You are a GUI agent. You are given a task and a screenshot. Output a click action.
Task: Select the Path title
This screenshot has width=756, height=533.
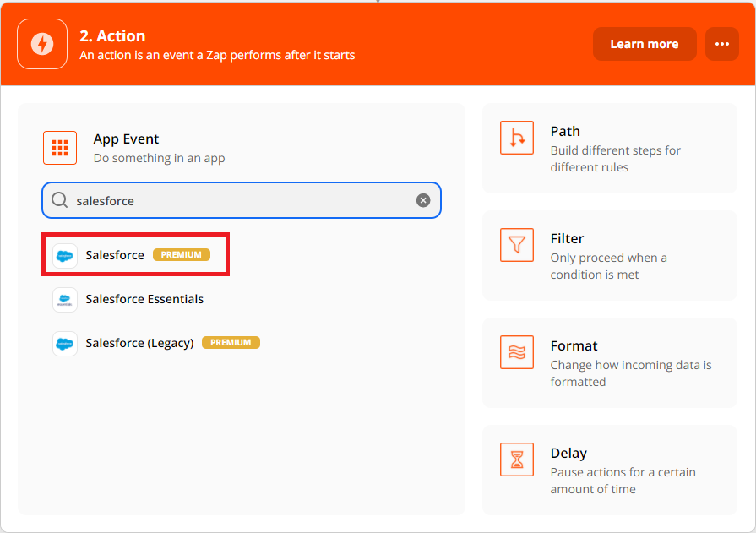point(565,131)
